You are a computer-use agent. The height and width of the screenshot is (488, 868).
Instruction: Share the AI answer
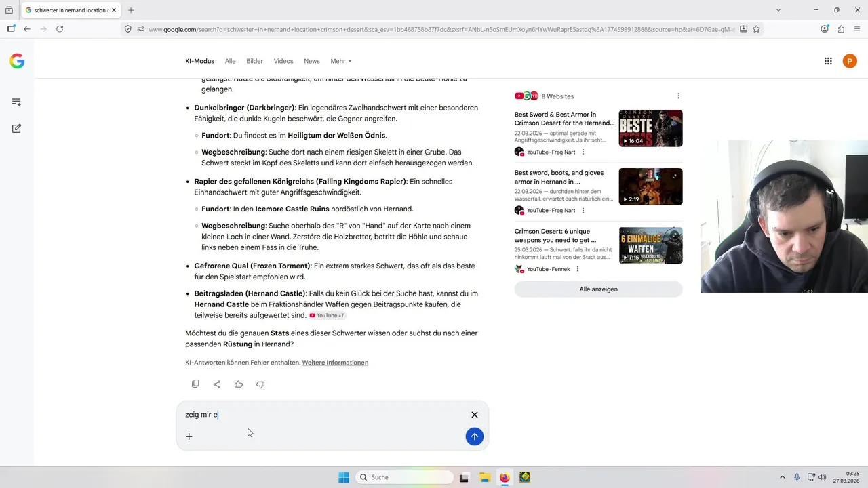point(217,384)
